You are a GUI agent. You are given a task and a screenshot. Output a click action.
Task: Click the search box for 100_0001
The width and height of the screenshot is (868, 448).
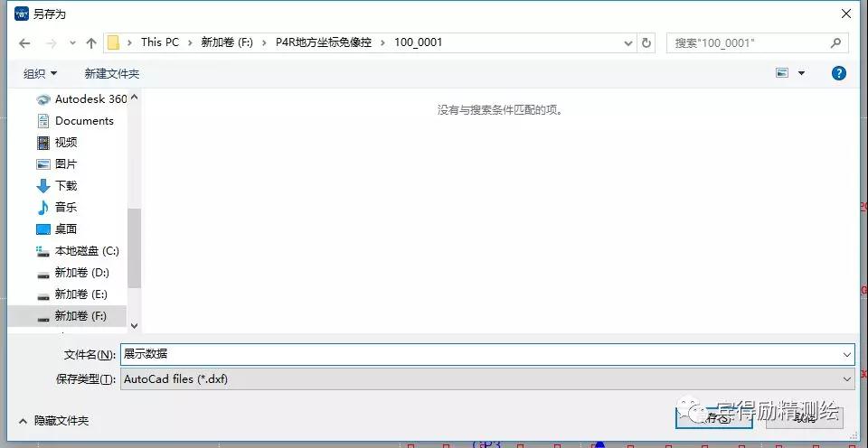(x=750, y=42)
